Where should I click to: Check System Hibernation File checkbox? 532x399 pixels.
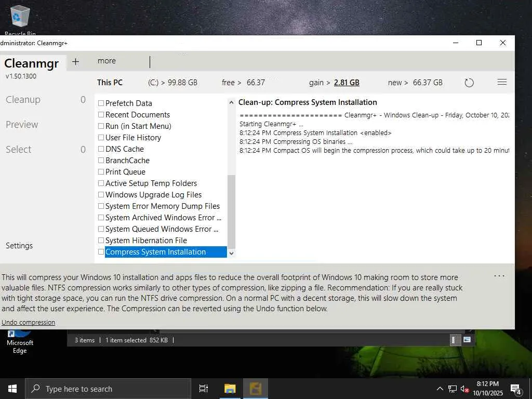click(101, 240)
